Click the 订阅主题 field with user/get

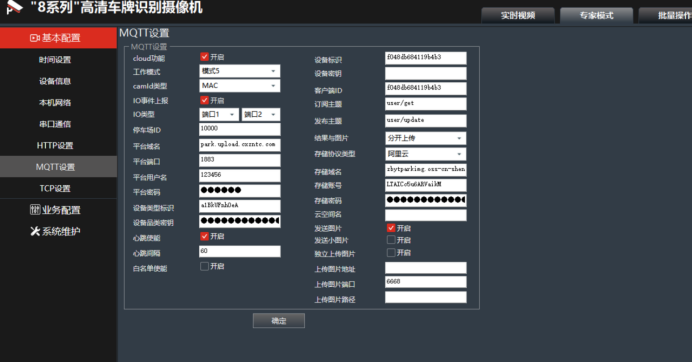pos(425,104)
